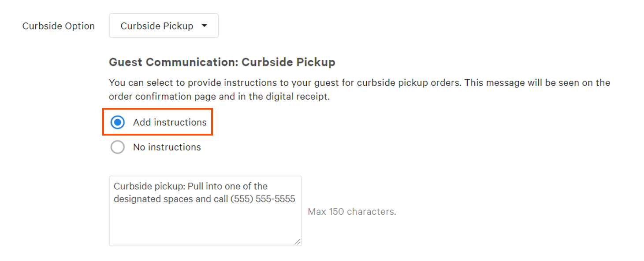Click the Max 150 characters hint text
Screen dimensions: 644x261
pyautogui.click(x=352, y=211)
